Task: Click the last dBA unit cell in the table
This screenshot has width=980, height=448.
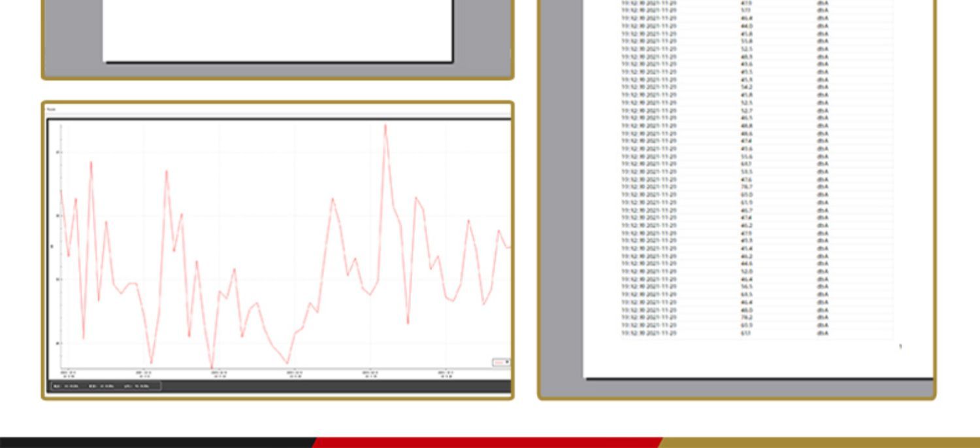Action: [822, 333]
